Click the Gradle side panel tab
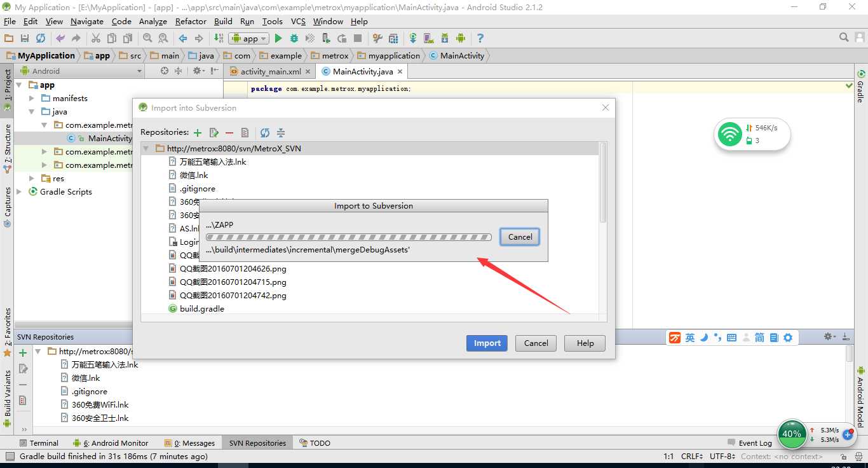868x468 pixels. point(861,86)
